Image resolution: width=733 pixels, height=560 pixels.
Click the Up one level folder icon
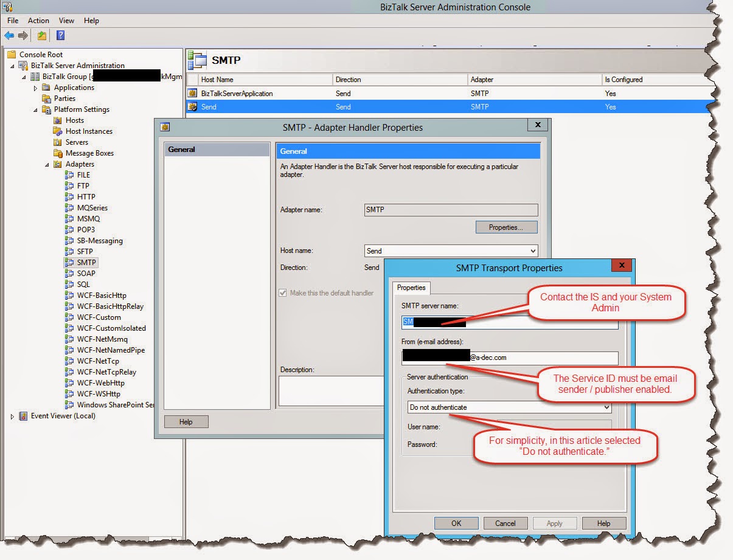pyautogui.click(x=42, y=36)
